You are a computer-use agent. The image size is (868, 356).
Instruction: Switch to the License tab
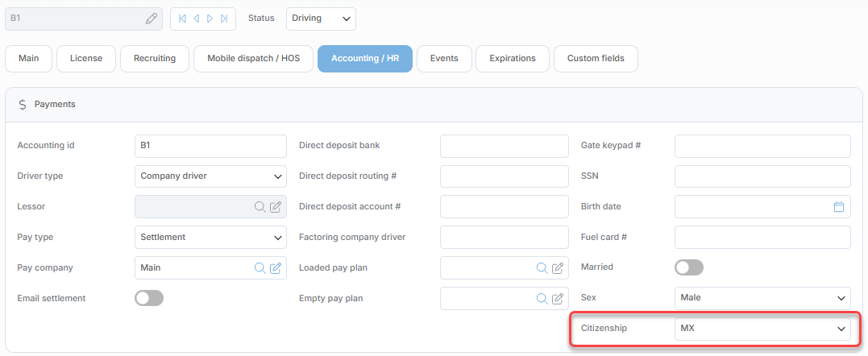[x=86, y=59]
